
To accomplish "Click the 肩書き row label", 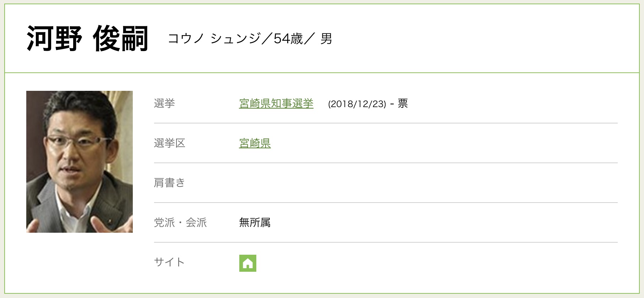I will (170, 183).
